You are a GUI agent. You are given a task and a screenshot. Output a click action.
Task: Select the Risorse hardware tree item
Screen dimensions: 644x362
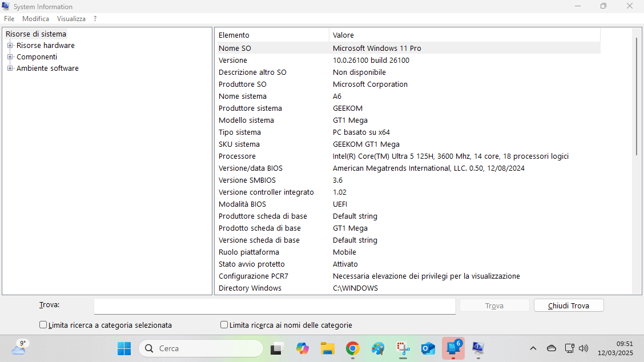click(x=46, y=46)
